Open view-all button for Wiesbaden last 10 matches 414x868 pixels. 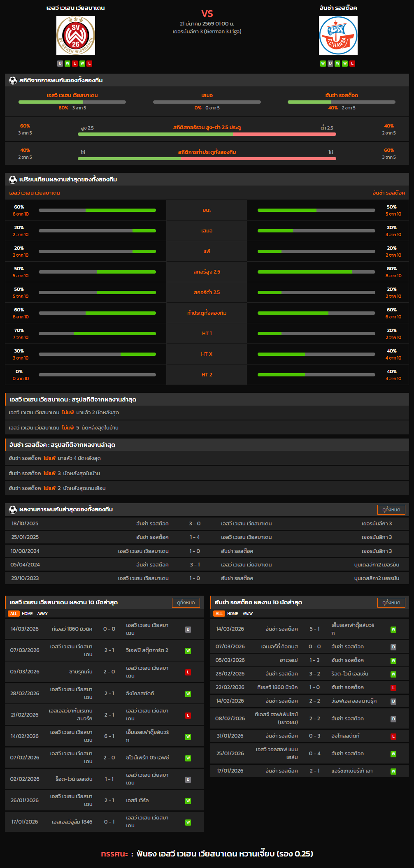coord(186,603)
